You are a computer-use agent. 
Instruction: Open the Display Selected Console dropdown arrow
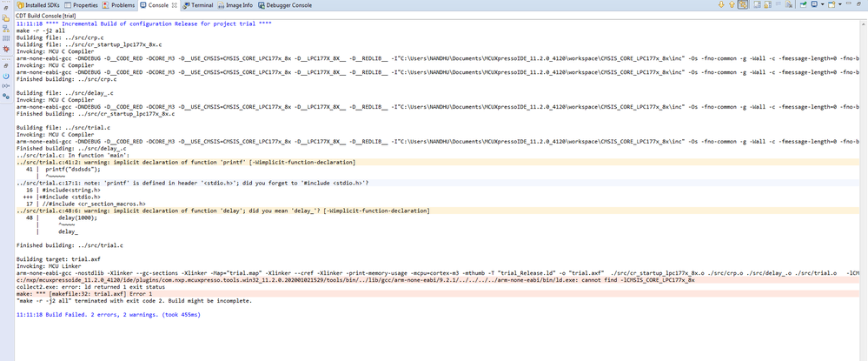[823, 4]
